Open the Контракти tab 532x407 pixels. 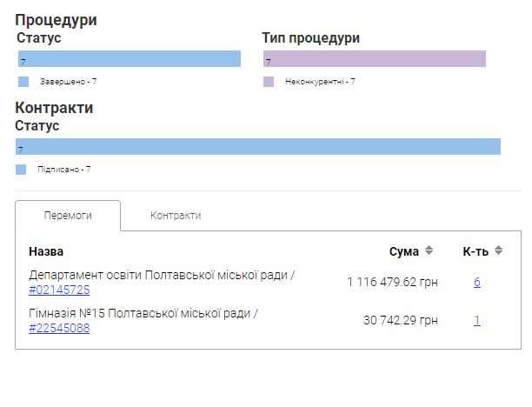pos(175,216)
